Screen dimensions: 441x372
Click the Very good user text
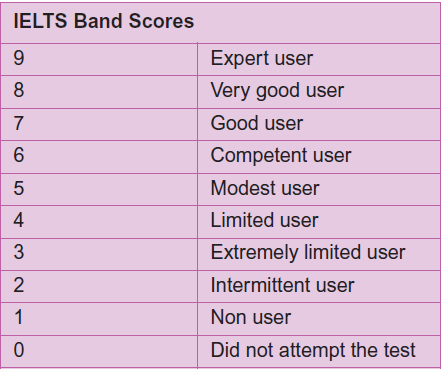277,91
